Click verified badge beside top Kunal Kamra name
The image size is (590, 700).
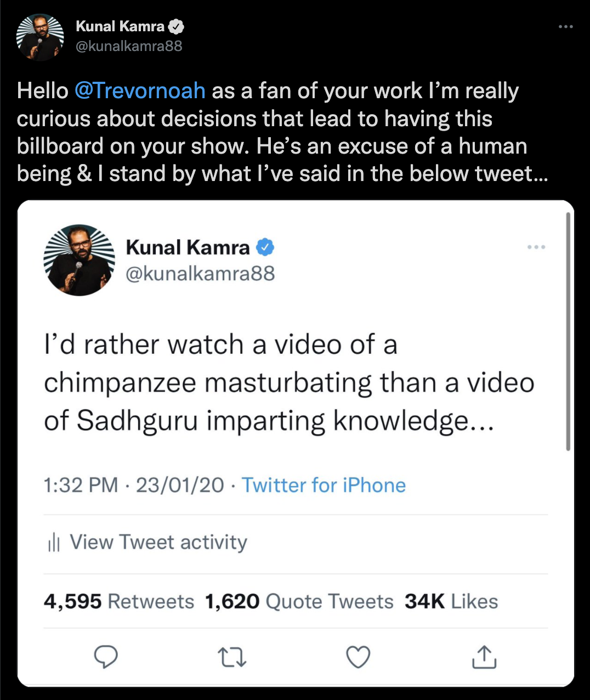[x=176, y=26]
